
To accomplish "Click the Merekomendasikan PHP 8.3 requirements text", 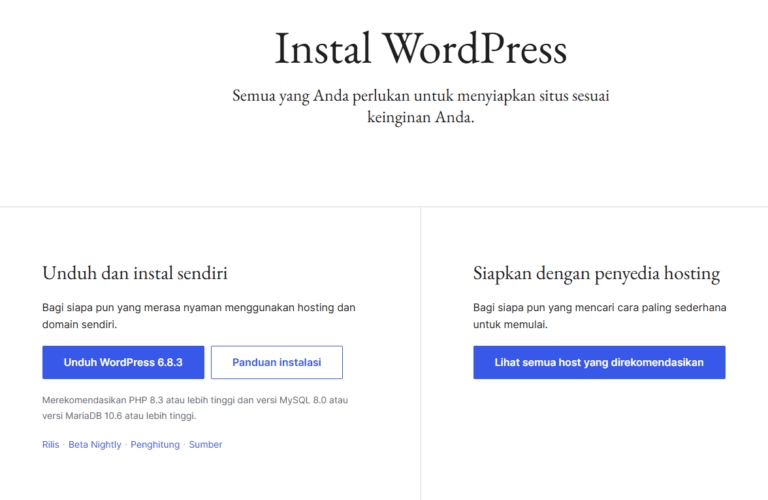I will point(195,408).
